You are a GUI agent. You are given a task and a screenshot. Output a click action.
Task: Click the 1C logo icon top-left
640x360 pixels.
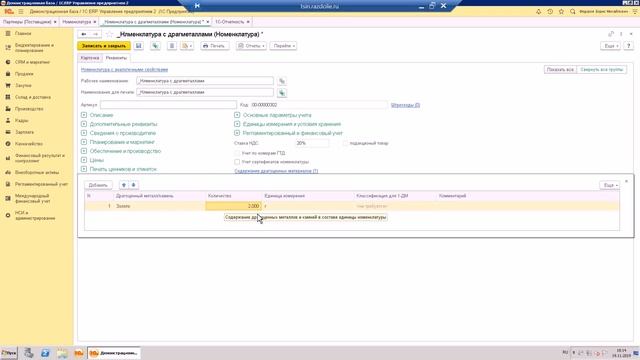tap(9, 12)
